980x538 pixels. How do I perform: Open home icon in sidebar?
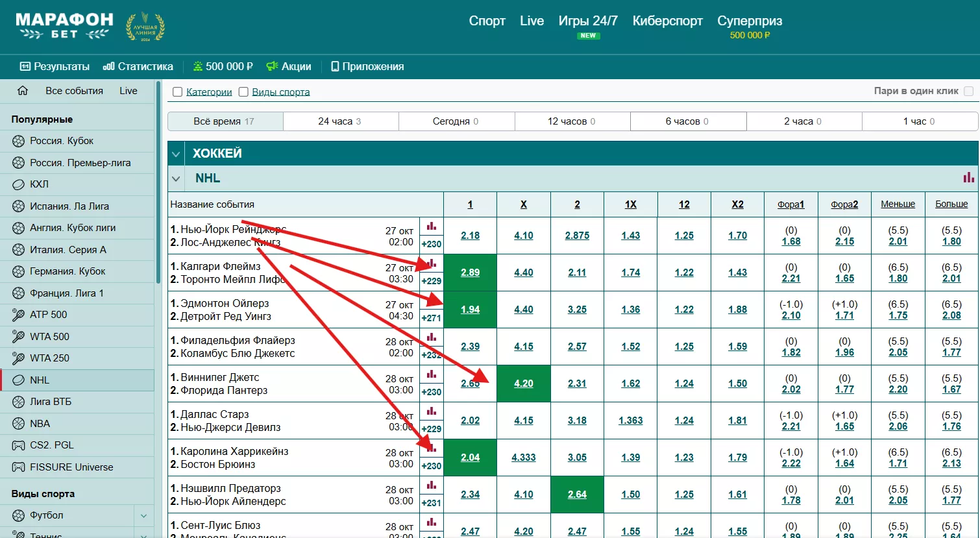pyautogui.click(x=23, y=91)
